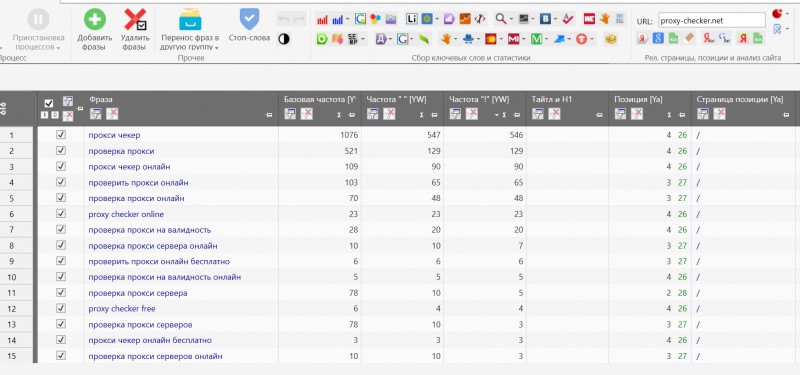Image resolution: width=800 pixels, height=375 pixels.
Task: Click the purple "Д" Direct icon
Action: pyautogui.click(x=381, y=39)
